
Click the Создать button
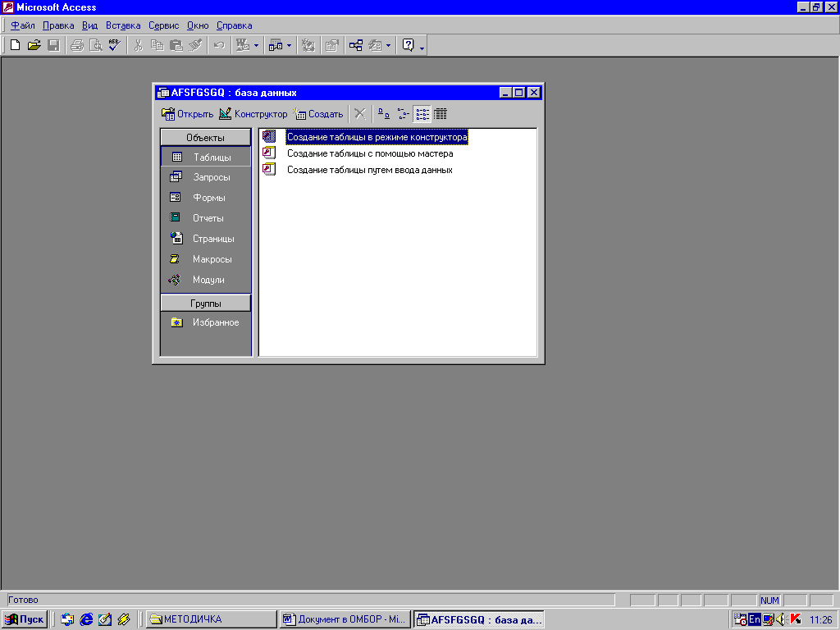[318, 113]
